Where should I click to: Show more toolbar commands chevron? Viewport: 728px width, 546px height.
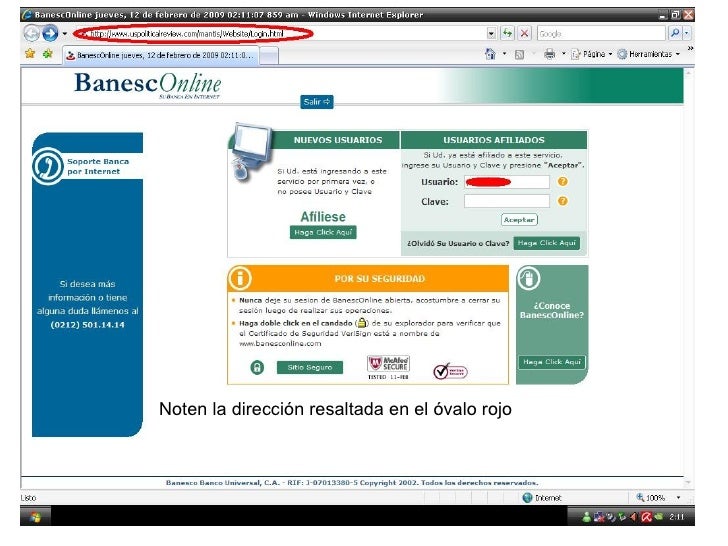[x=690, y=48]
